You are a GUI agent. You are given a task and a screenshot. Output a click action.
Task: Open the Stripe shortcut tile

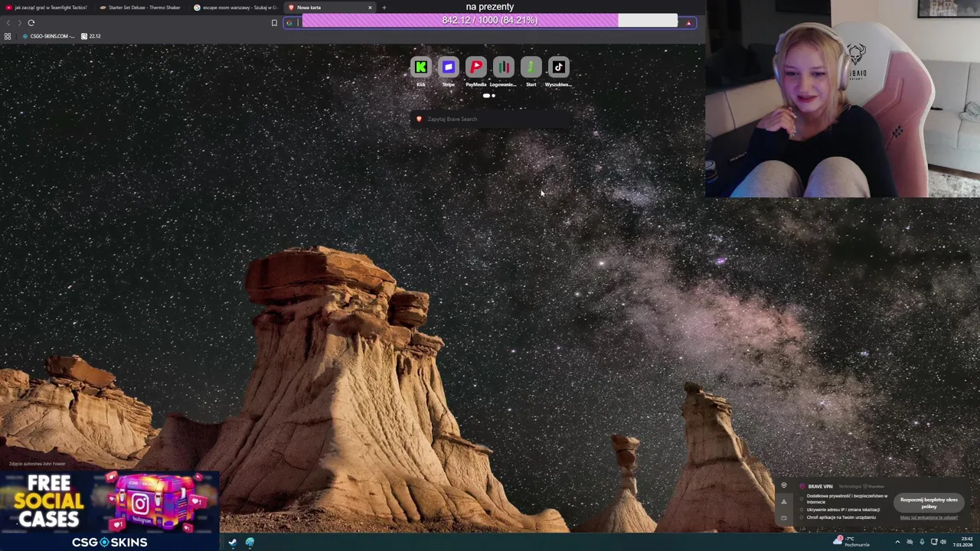point(448,67)
